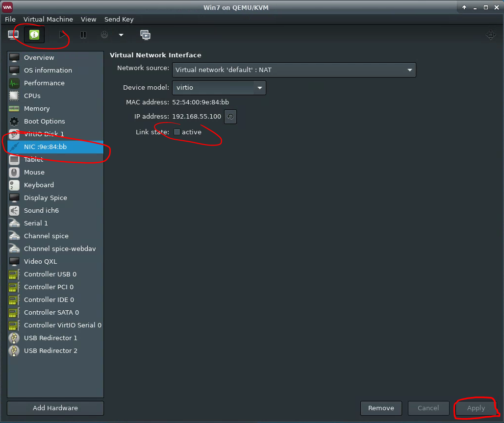
Task: Open the shutdown options dropdown arrow
Action: (121, 35)
